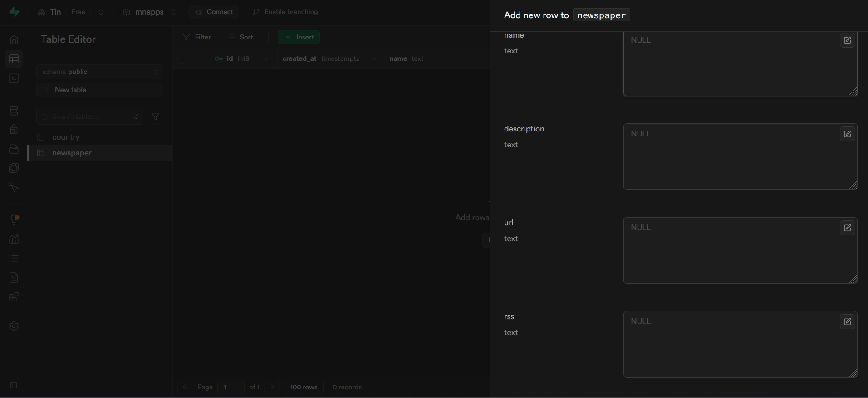Click the Insert button
Image resolution: width=868 pixels, height=398 pixels.
coord(299,37)
